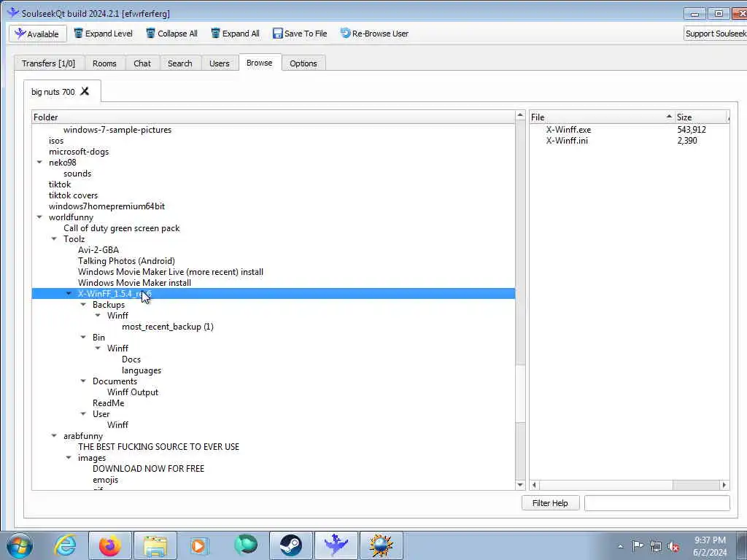Select the big nuts 700 user tab
The image size is (747, 560).
53,91
